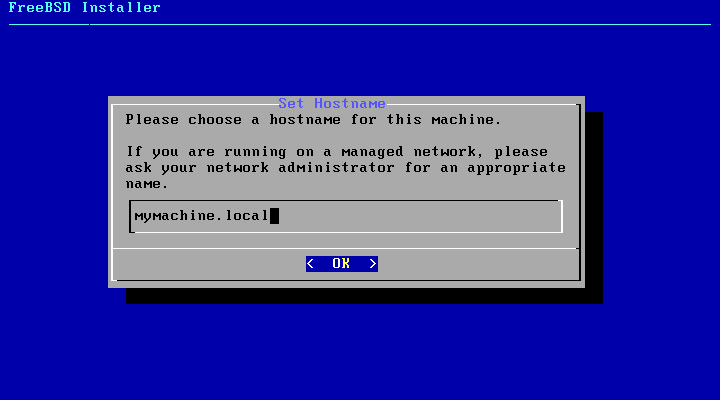
Task: Click empty space right of the hostname cursor
Action: pyautogui.click(x=420, y=216)
